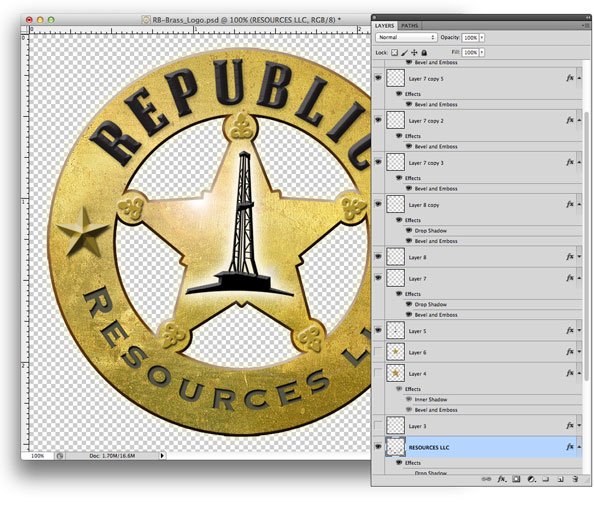The height and width of the screenshot is (518, 594).
Task: Expand effects arrow on Layer 3
Action: pyautogui.click(x=579, y=426)
